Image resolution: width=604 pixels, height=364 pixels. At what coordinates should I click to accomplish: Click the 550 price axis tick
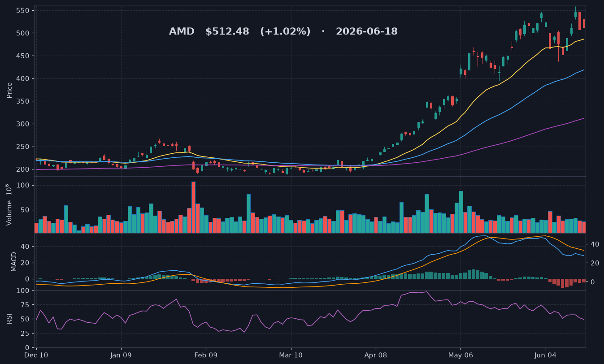[x=23, y=10]
